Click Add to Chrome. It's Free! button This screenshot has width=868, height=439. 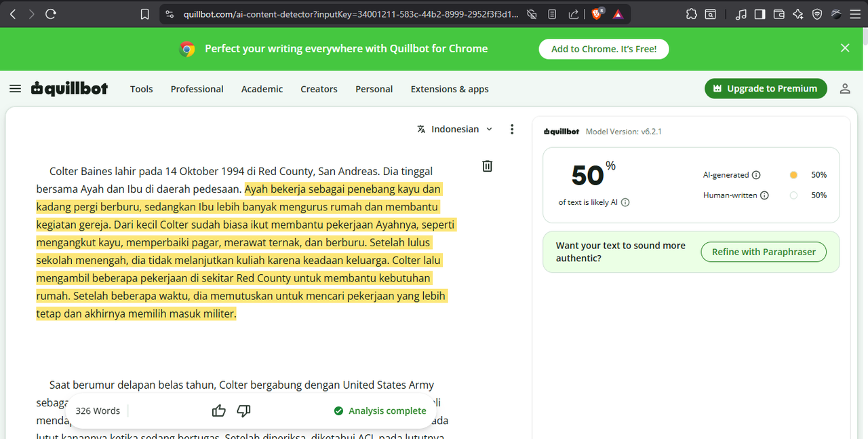pos(604,49)
